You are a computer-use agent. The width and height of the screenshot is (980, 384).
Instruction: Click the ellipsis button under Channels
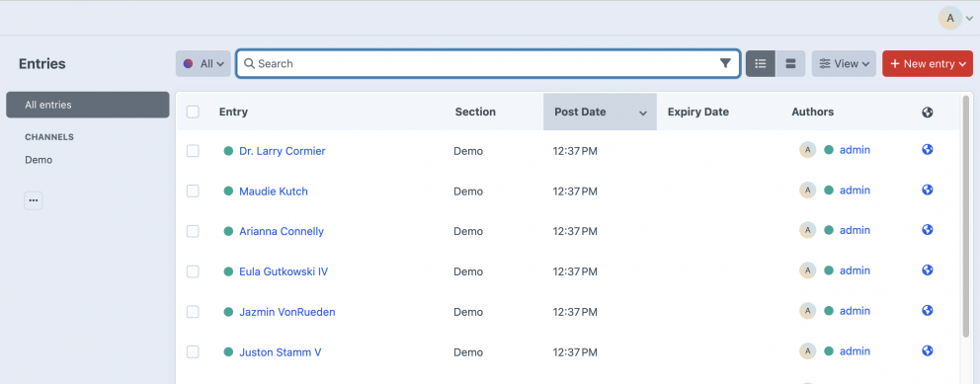(34, 200)
